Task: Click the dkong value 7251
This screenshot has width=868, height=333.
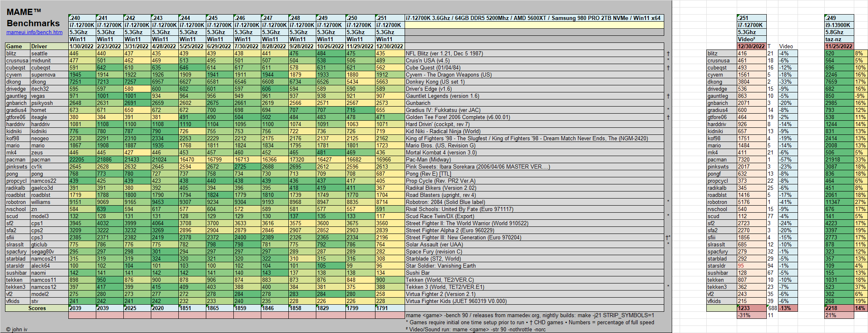Action: [82, 82]
